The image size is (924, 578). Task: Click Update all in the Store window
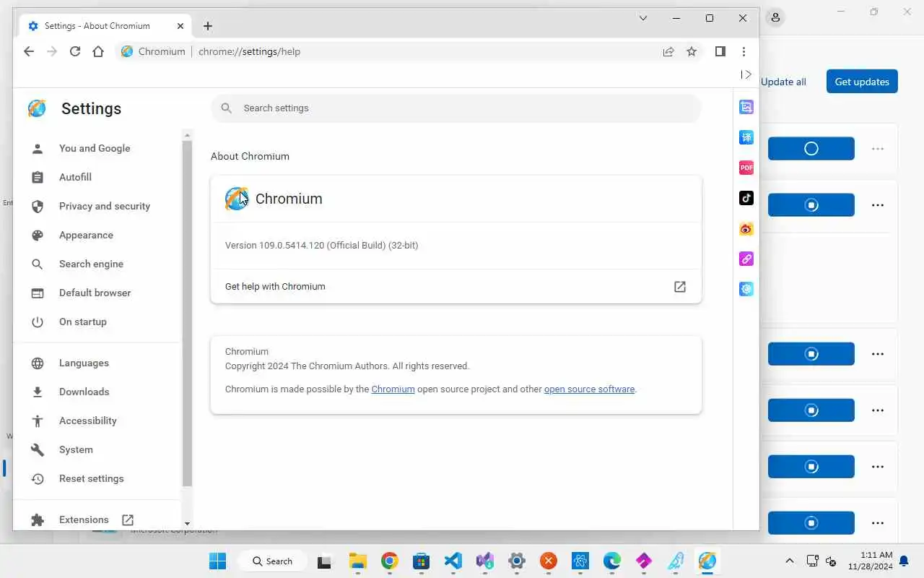point(783,82)
